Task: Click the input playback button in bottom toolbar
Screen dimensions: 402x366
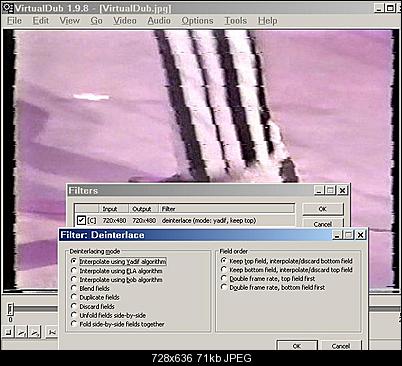Action: tap(22, 332)
